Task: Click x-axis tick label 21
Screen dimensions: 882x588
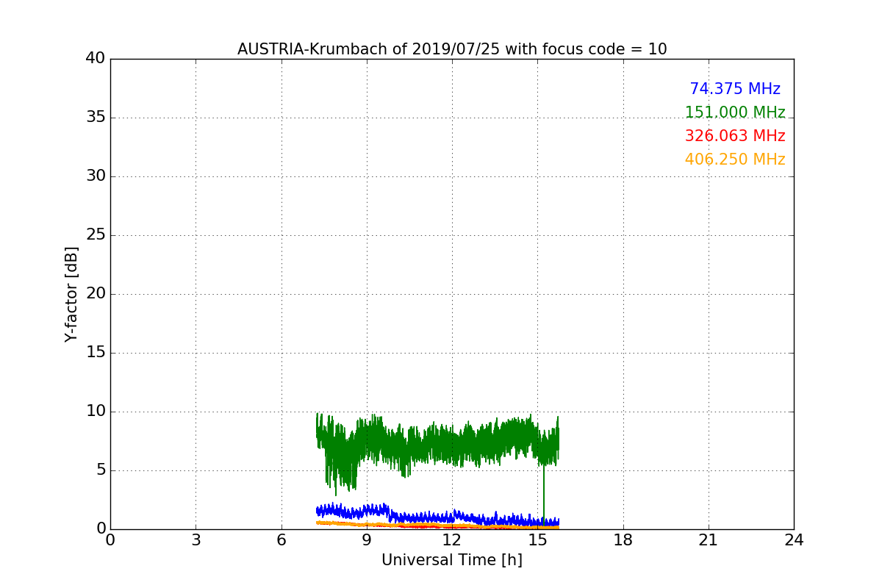Action: [x=709, y=540]
